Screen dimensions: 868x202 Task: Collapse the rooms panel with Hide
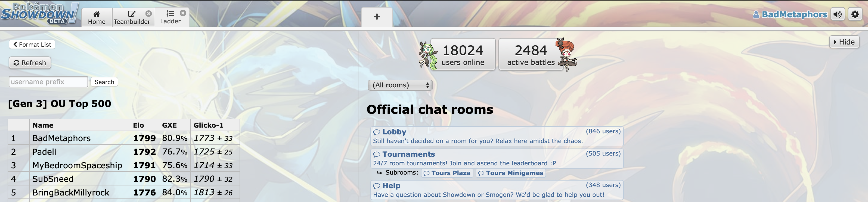pyautogui.click(x=844, y=42)
